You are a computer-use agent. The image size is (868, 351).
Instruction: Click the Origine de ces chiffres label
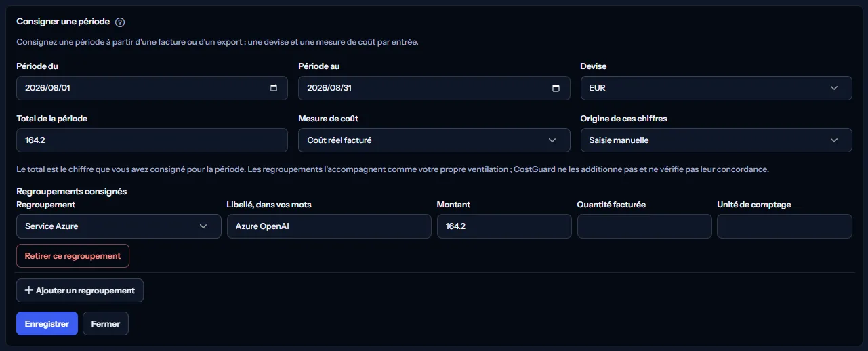point(624,119)
